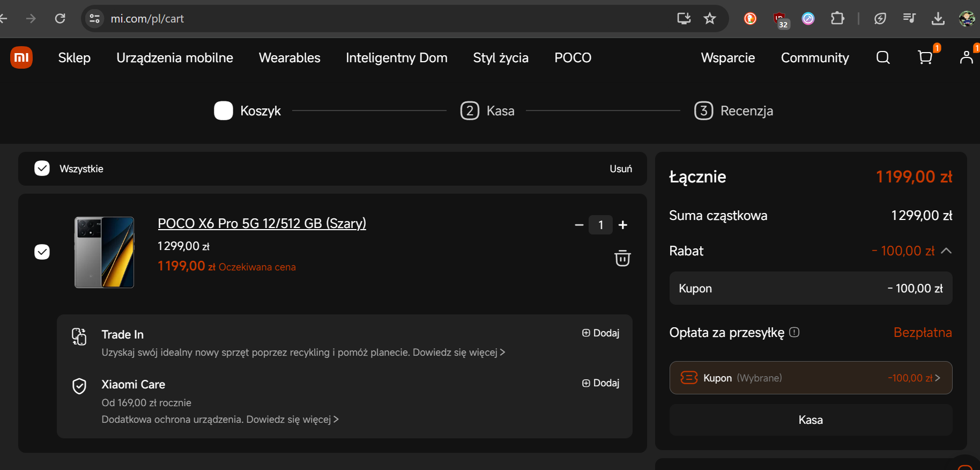Uncheck the POCO X6 Pro item checkbox
Screen dimensions: 980x470
click(x=42, y=252)
